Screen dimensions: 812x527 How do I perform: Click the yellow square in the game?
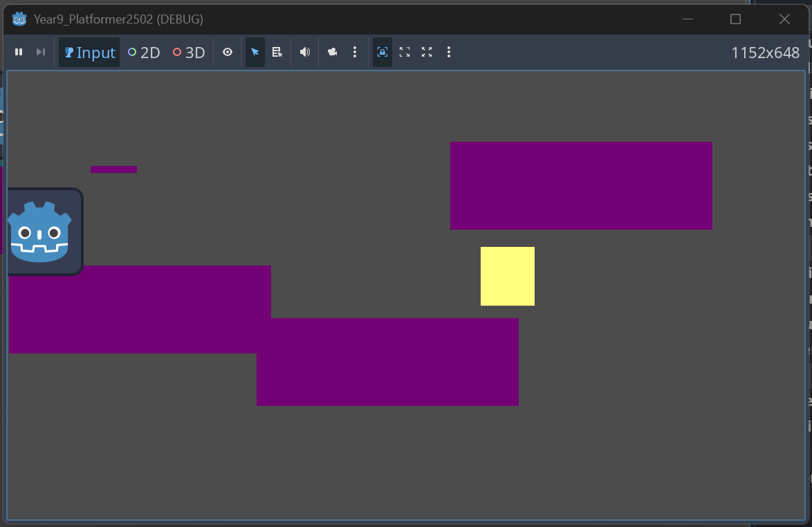508,276
